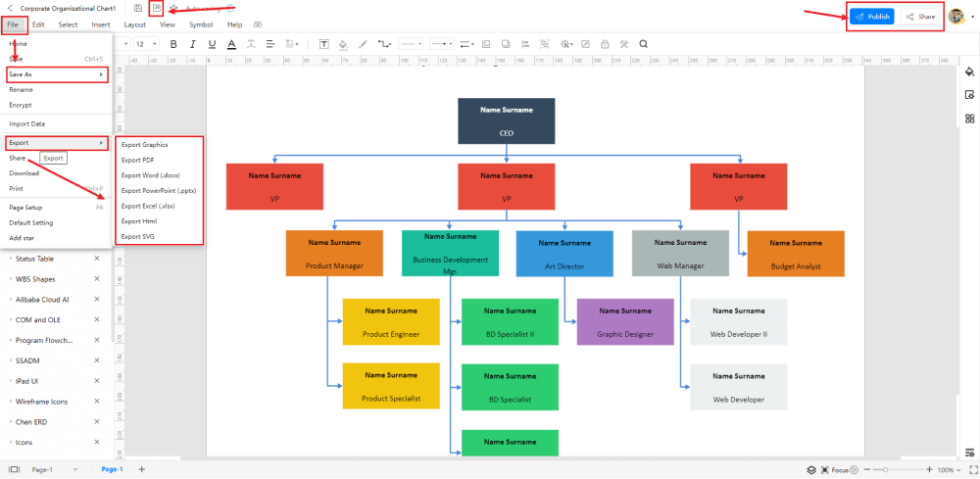Click the zoom in plus button
The width and height of the screenshot is (980, 479).
pos(929,469)
